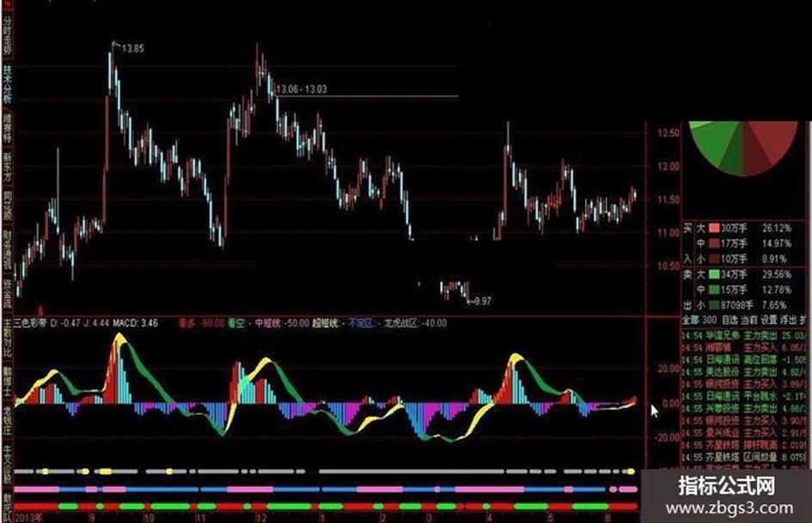812x523 pixels.
Task: Click the 8.91% buy-small percentage
Action: (774, 258)
